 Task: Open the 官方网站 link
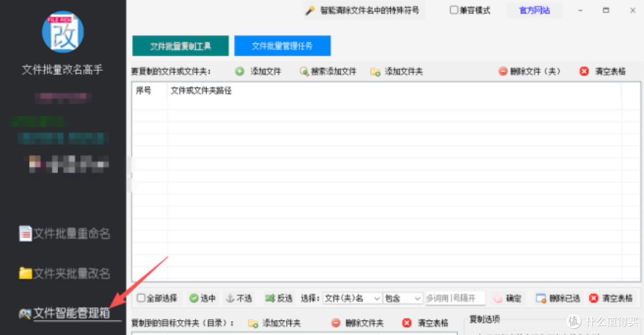click(x=534, y=10)
